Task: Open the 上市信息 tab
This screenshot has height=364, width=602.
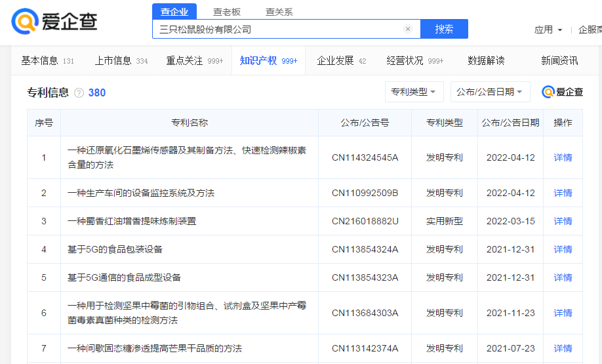Action: pos(121,60)
